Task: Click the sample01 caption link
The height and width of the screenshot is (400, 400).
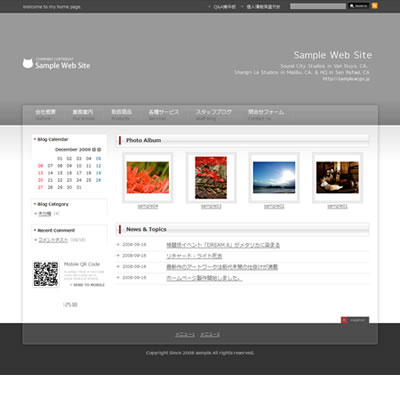Action: click(x=337, y=207)
